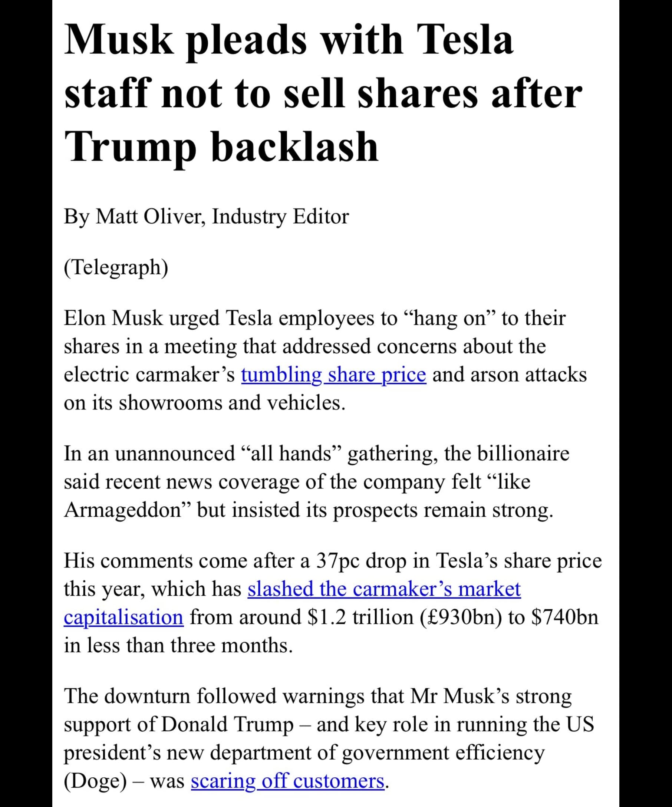Click the "$740bn" valuation figure

(565, 617)
